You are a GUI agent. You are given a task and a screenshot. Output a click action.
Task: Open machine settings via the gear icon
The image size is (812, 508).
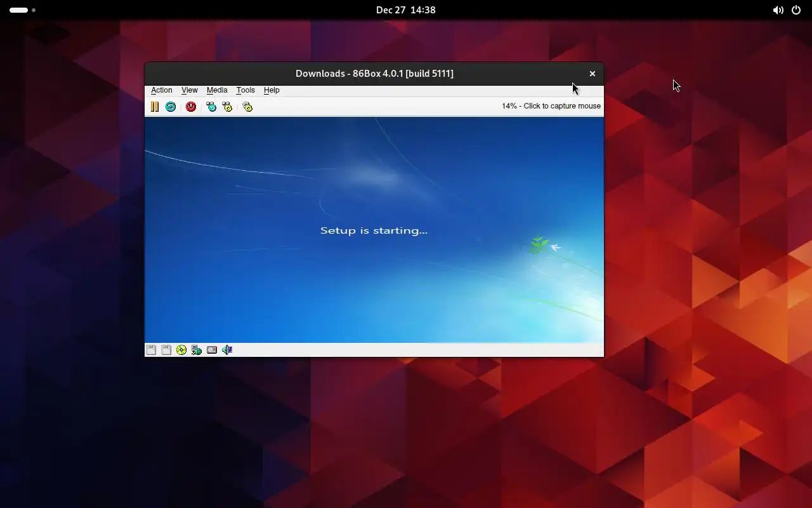[247, 107]
